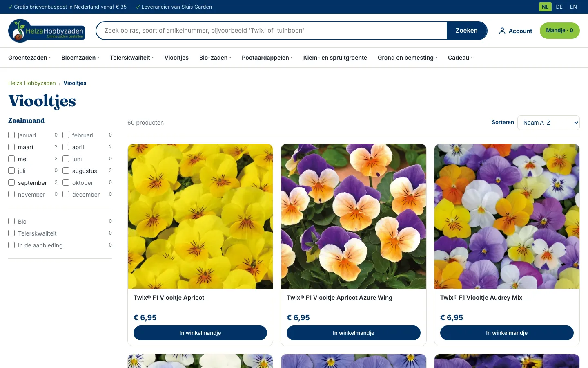This screenshot has height=368, width=588.
Task: Open the Audrey Mix product photo
Action: [x=507, y=216]
